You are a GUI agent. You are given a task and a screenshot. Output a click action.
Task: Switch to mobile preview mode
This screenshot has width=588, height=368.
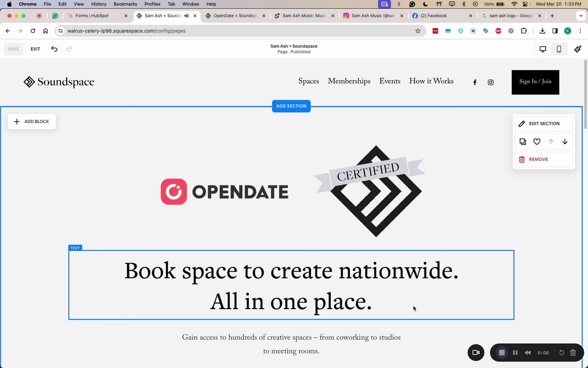[x=559, y=49]
